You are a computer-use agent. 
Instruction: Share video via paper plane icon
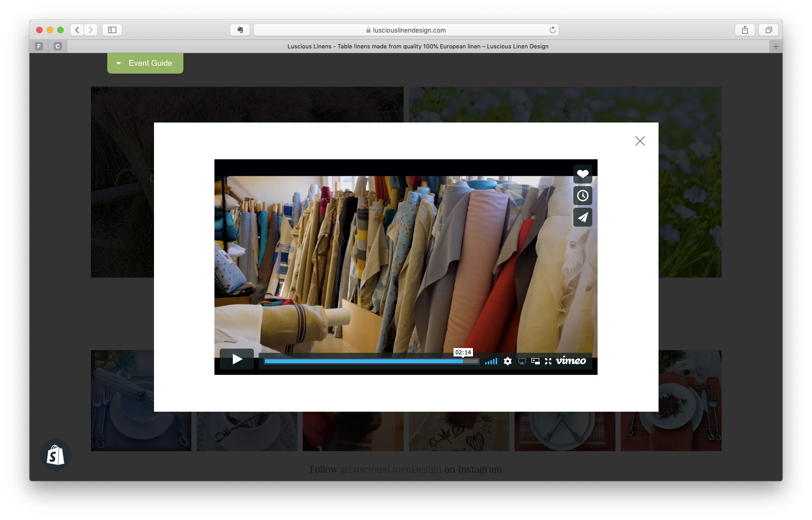[x=582, y=217]
